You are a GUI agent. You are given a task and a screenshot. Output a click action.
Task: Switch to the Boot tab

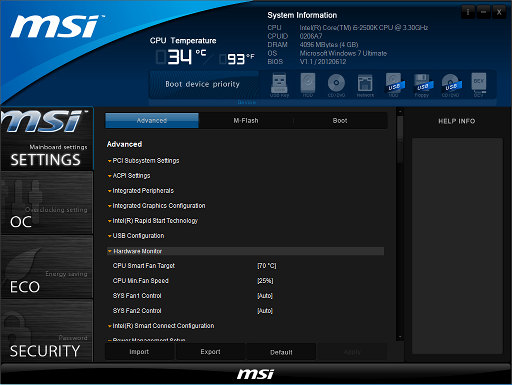340,120
